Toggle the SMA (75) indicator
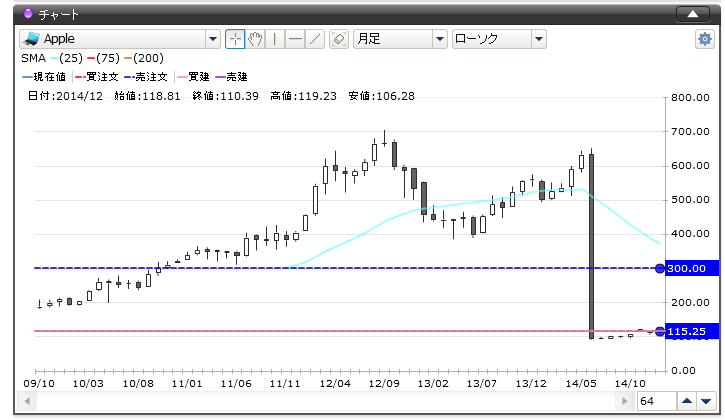This screenshot has width=725, height=420. coord(104,58)
